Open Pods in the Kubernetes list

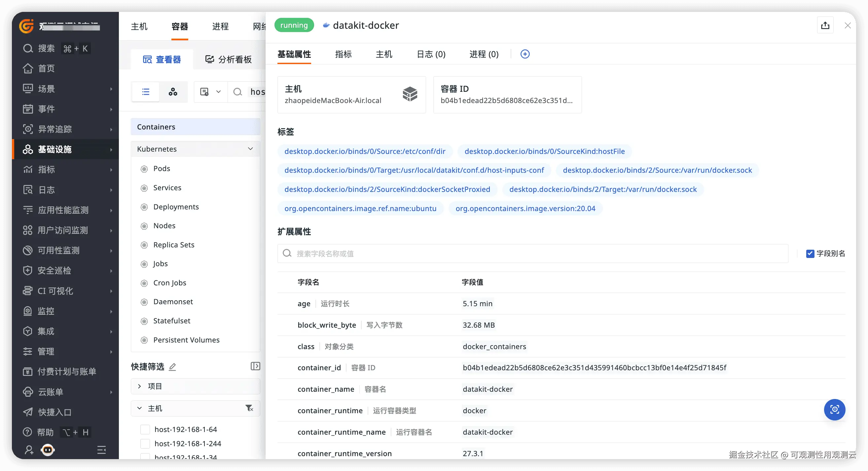click(162, 168)
